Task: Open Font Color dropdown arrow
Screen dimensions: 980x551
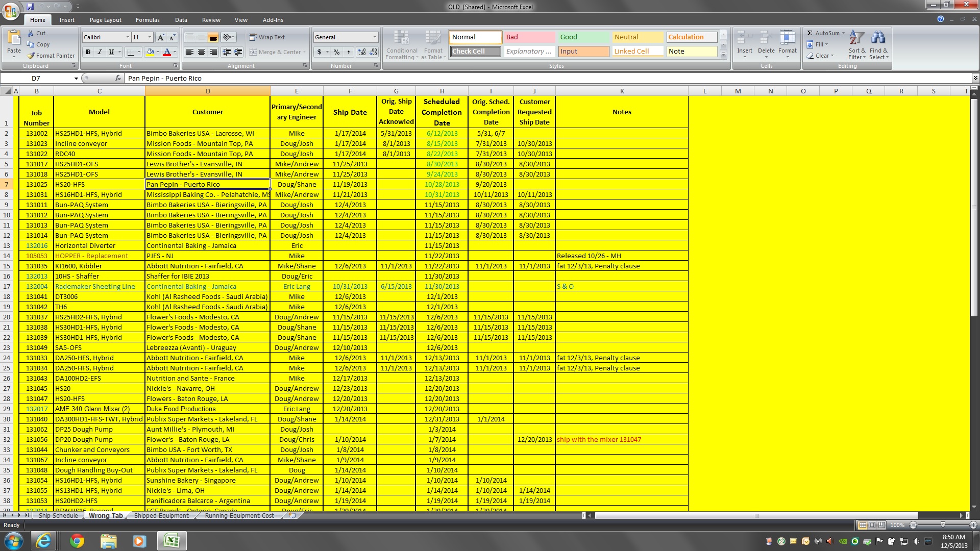Action: tap(175, 52)
